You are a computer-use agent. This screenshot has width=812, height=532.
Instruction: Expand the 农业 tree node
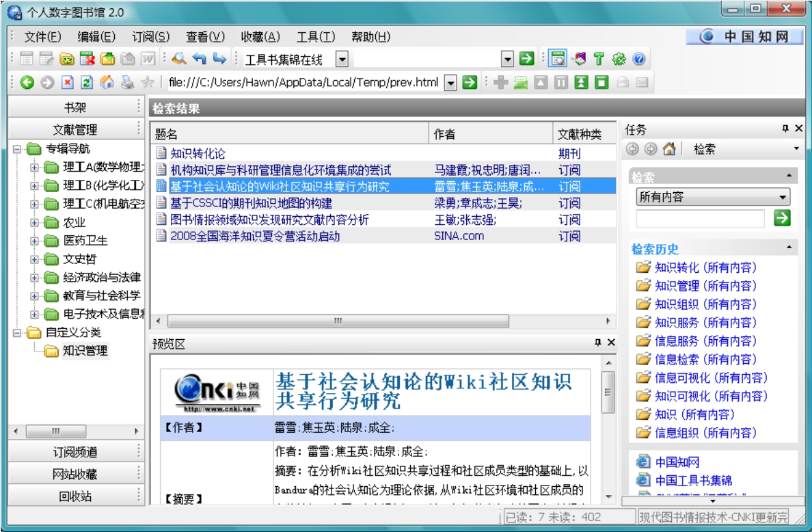tap(34, 223)
